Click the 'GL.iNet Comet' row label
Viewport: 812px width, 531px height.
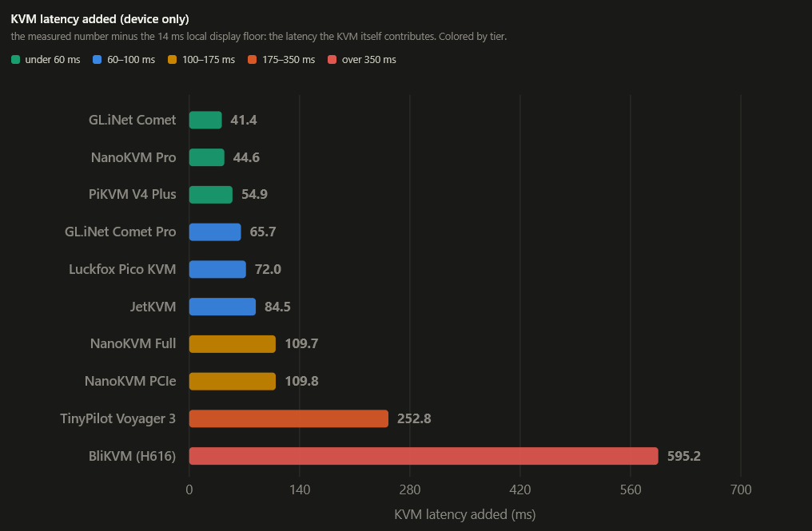(132, 120)
